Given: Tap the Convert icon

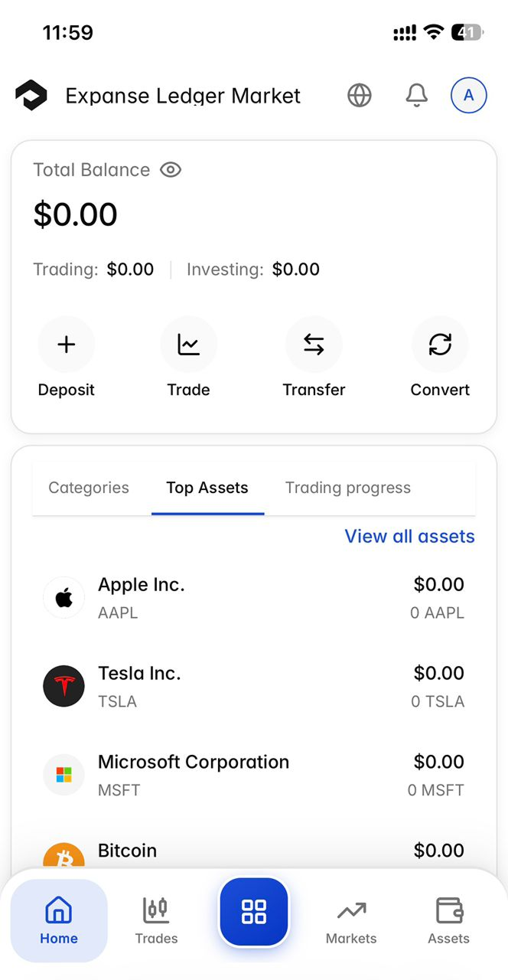Looking at the screenshot, I should (x=440, y=344).
